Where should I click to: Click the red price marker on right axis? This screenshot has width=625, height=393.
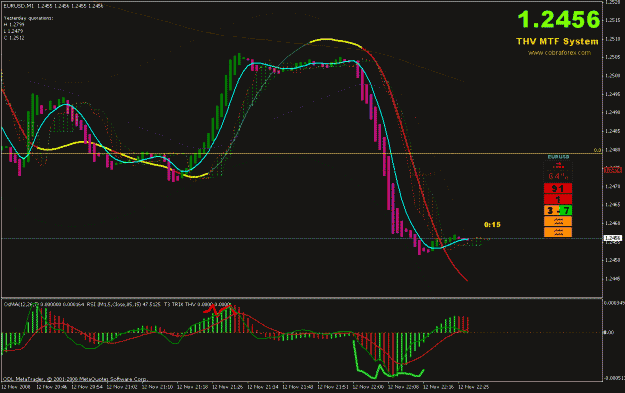(613, 170)
